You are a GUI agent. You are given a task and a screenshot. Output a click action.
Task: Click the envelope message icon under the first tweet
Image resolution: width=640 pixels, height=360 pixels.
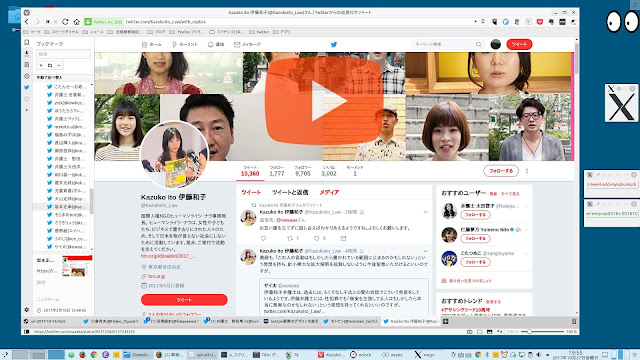point(343,238)
